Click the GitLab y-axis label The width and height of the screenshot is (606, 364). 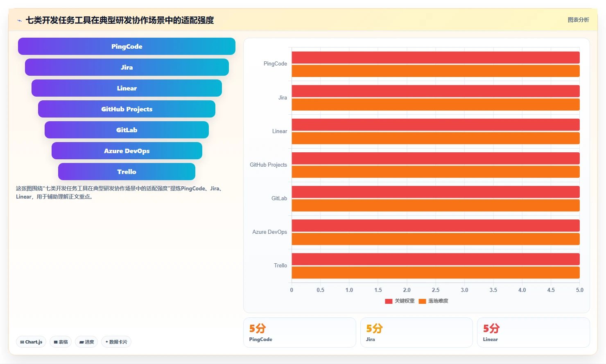coord(279,198)
